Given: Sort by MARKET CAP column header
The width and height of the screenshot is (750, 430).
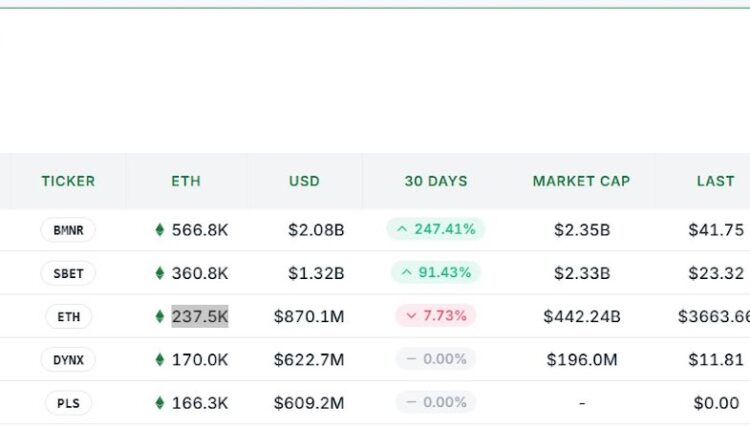Looking at the screenshot, I should pos(581,181).
